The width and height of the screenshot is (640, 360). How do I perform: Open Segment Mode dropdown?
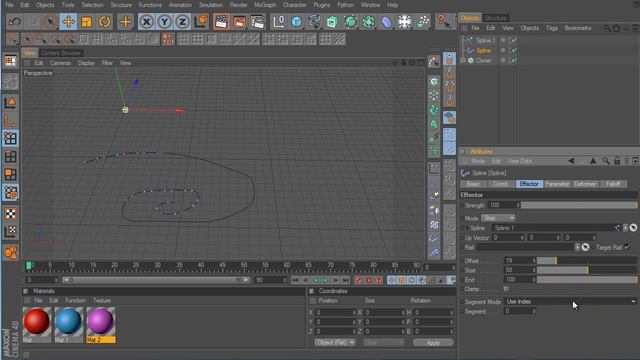click(570, 302)
